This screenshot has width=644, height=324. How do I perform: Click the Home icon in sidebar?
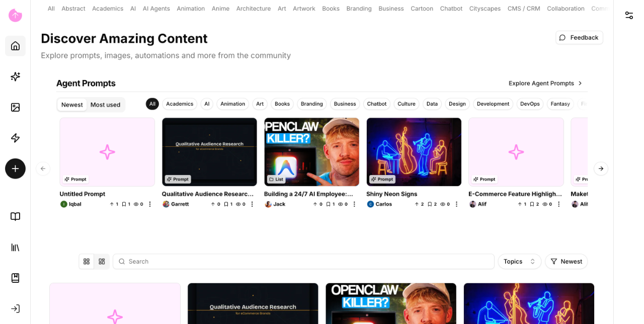(x=15, y=46)
